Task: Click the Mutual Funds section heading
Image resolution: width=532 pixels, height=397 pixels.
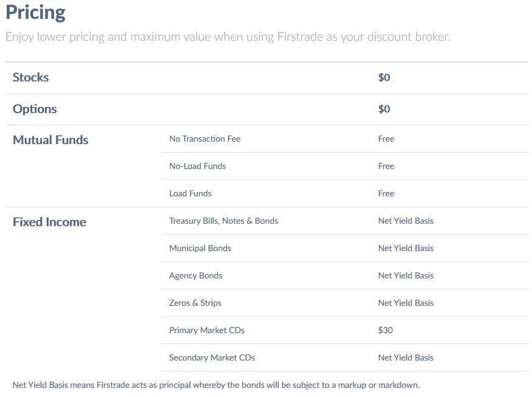Action: tap(50, 140)
